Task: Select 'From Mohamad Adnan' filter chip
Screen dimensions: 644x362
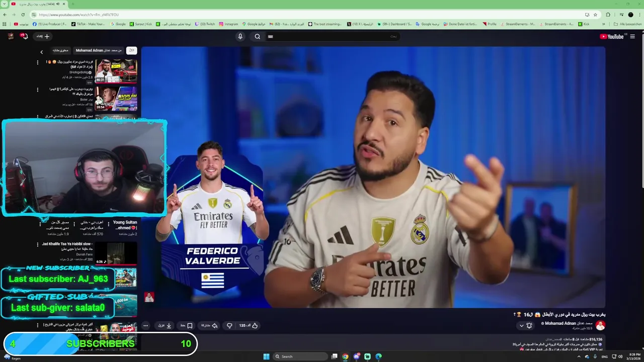Action: click(x=99, y=50)
